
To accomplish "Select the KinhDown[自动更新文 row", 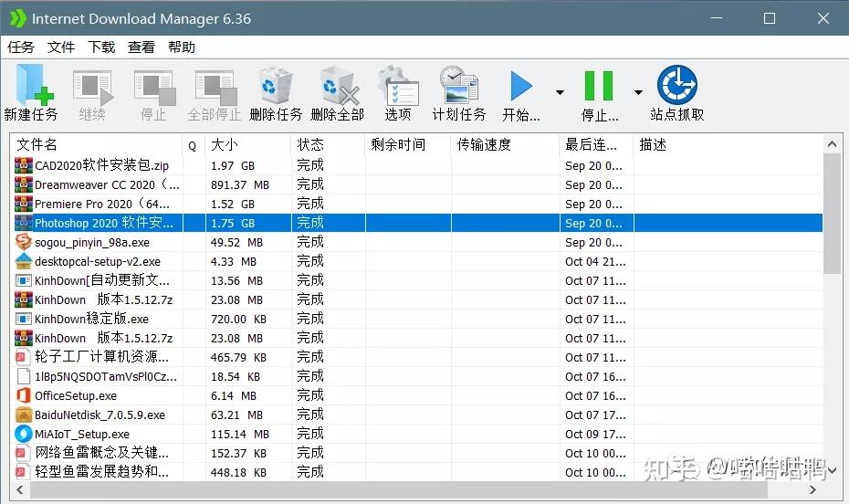I will click(417, 280).
